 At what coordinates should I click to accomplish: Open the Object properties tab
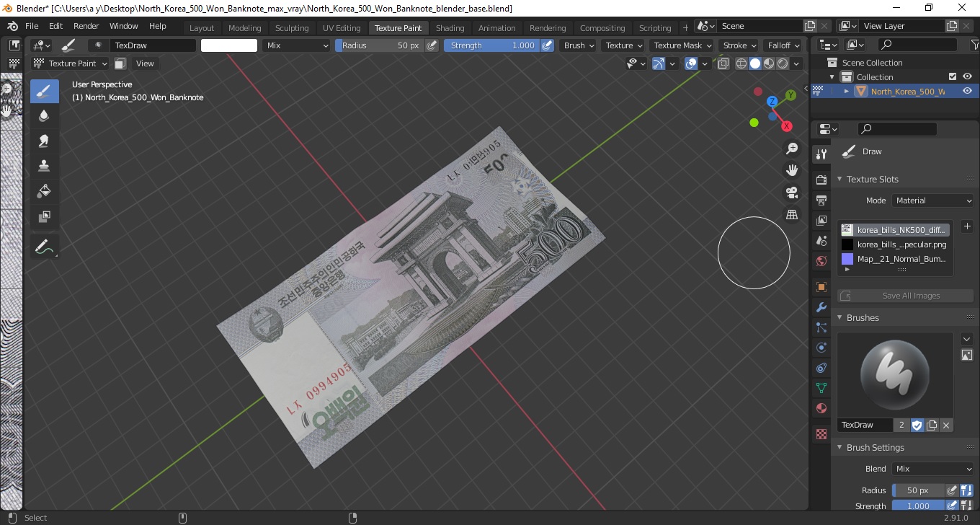point(821,287)
